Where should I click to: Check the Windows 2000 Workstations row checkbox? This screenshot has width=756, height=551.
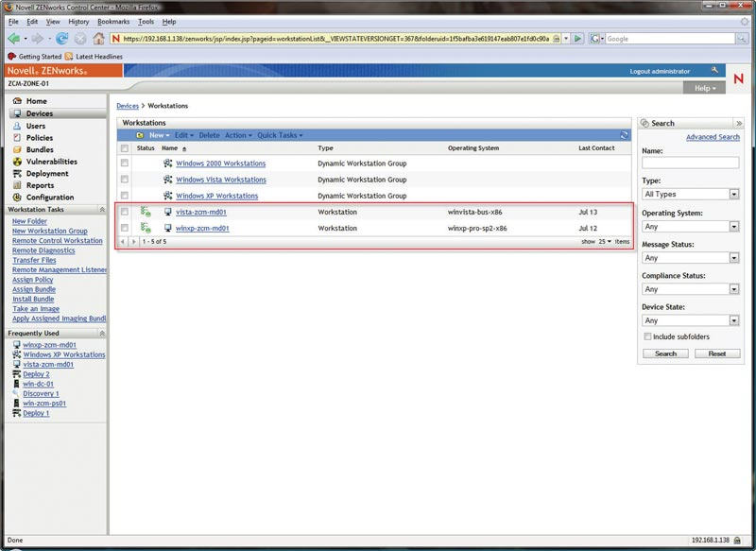pyautogui.click(x=125, y=164)
